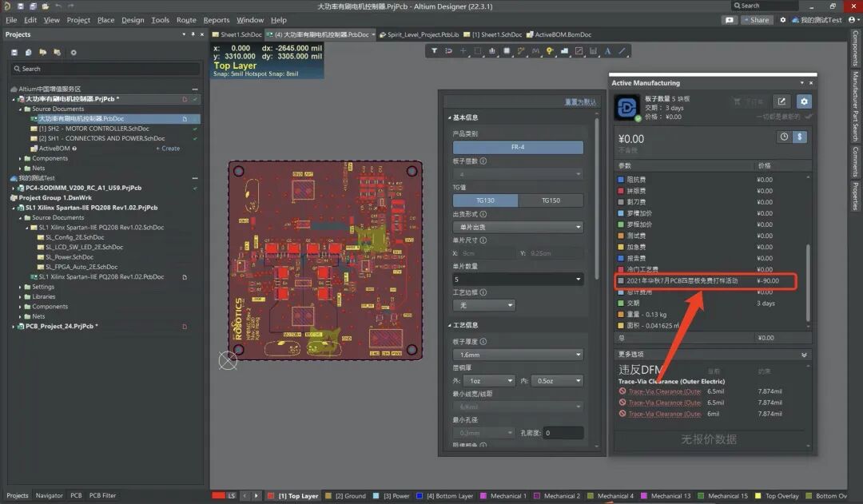Click the close project folder icon

(58, 52)
